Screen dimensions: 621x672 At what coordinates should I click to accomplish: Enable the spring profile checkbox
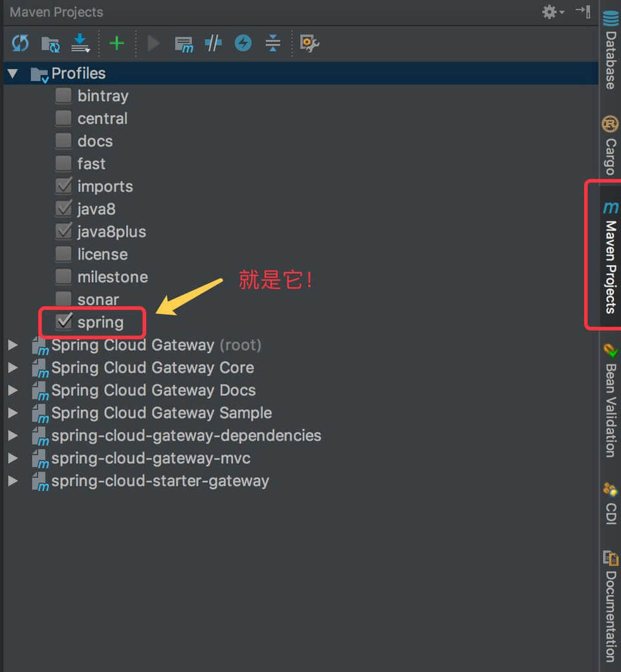[63, 321]
